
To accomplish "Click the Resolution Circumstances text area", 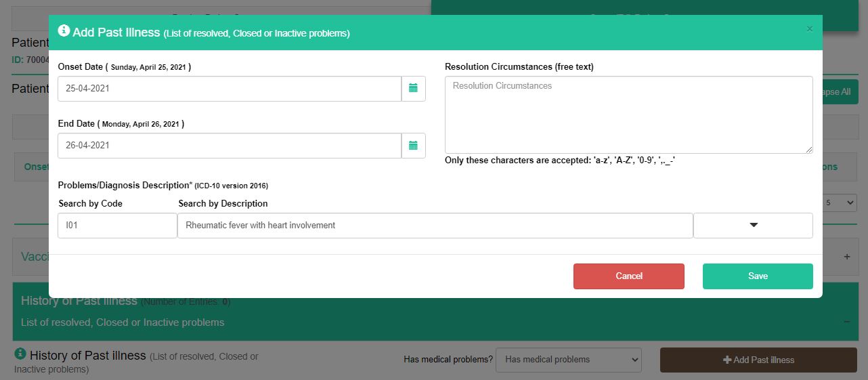I will tap(628, 114).
